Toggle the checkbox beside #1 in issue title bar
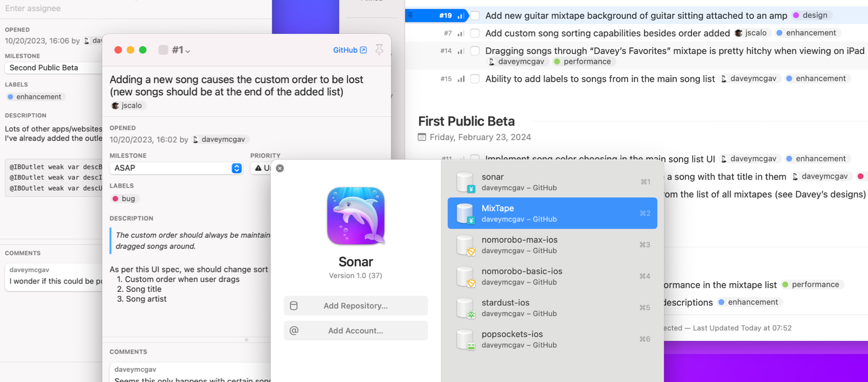This screenshot has width=868, height=382. [x=163, y=50]
